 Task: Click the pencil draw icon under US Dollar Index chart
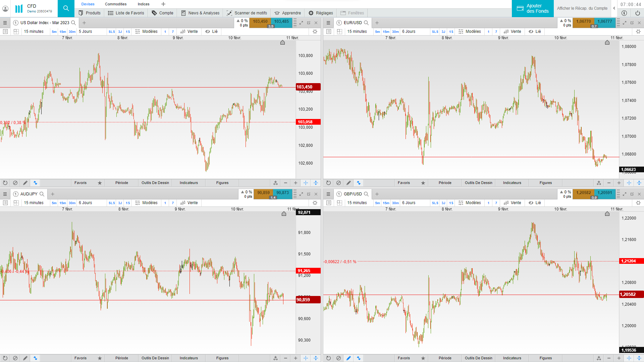pos(25,183)
